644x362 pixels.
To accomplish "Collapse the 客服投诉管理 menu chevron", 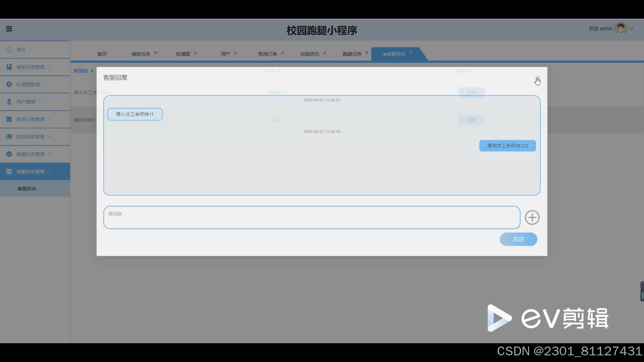I will click(49, 171).
